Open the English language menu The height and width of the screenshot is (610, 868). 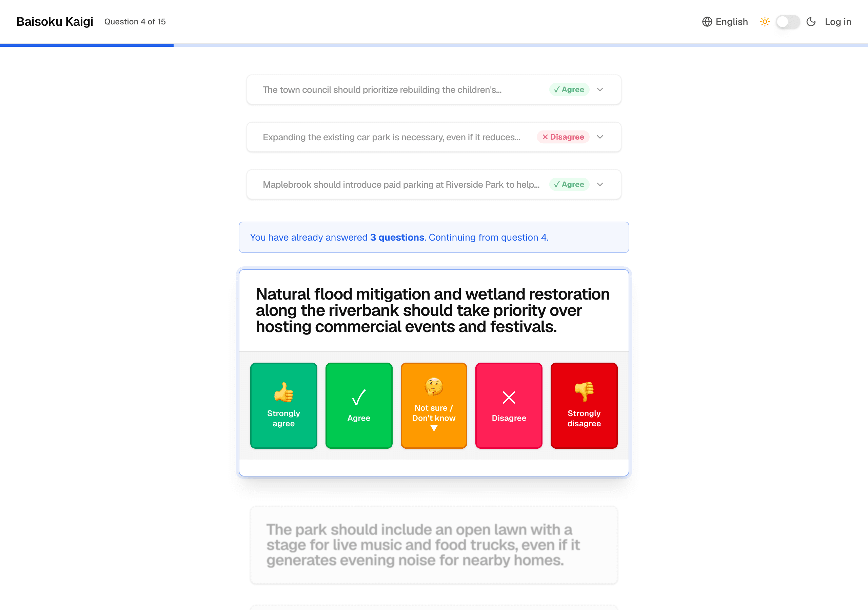click(x=725, y=22)
